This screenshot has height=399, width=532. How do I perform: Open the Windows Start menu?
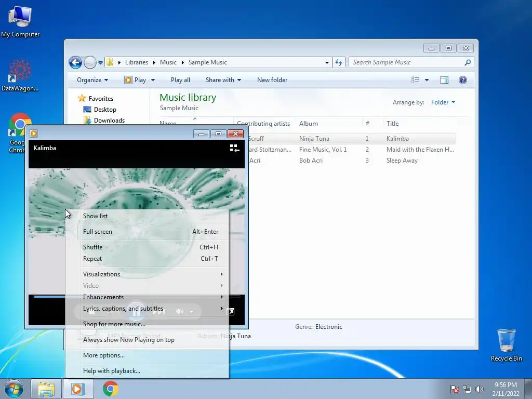pos(14,389)
